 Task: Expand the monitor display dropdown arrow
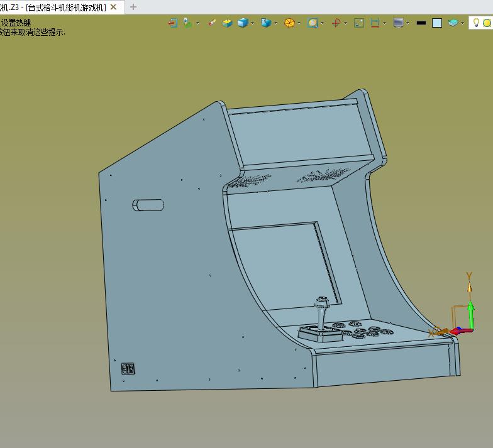[407, 23]
